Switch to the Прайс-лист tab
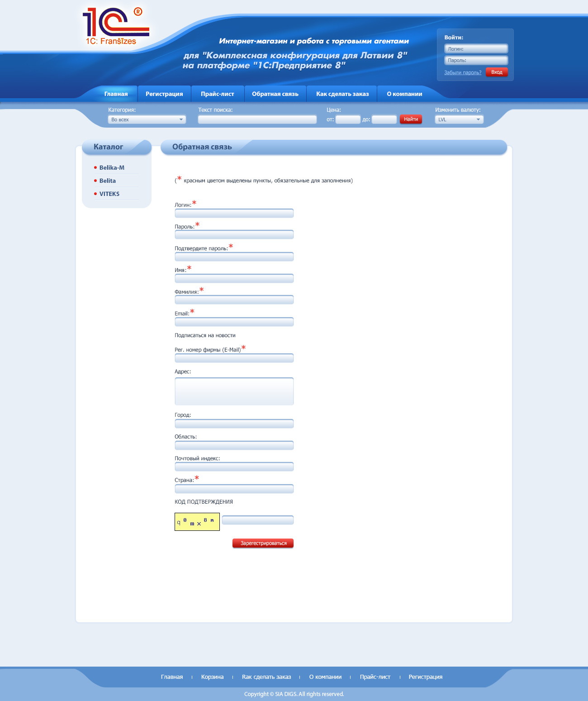Screen dimensions: 588x701 218,94
